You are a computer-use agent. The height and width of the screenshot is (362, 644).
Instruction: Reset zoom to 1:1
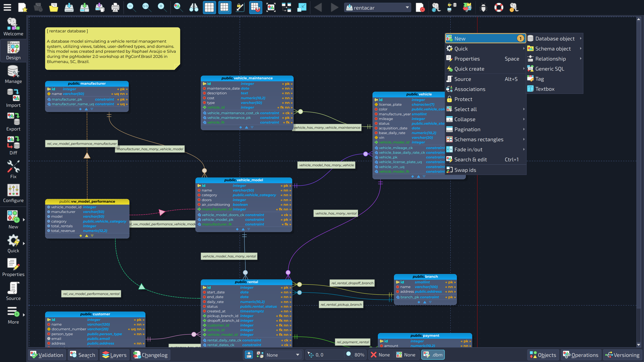(x=146, y=8)
